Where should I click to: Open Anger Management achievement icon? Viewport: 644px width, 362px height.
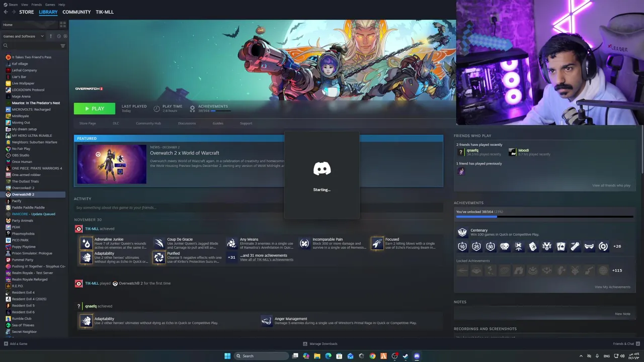click(266, 321)
